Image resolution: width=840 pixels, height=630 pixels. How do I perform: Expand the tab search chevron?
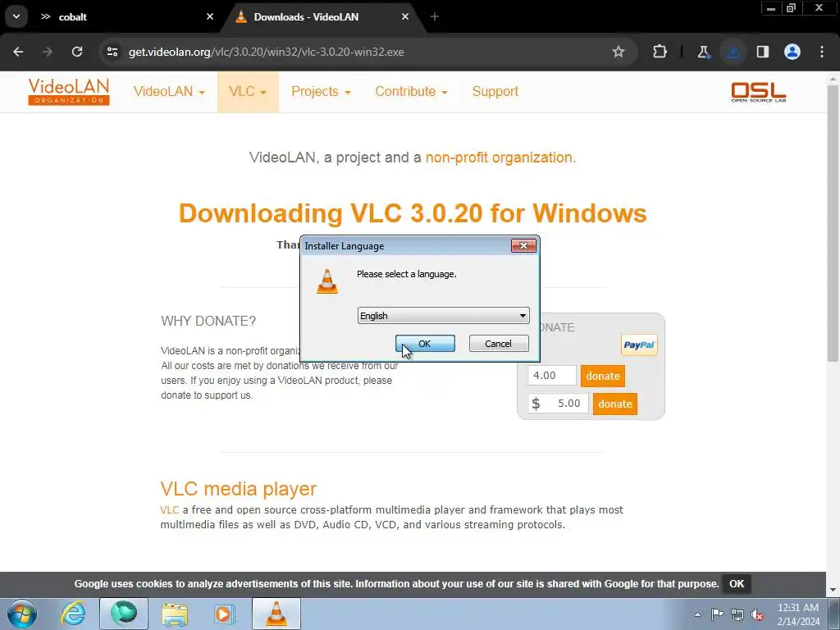click(x=16, y=16)
